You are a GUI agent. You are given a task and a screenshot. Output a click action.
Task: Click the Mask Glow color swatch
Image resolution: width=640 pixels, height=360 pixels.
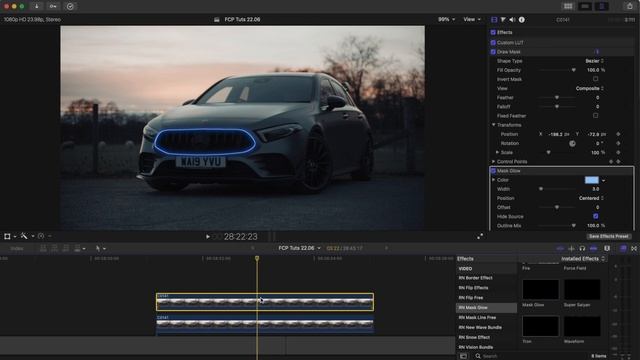(591, 180)
